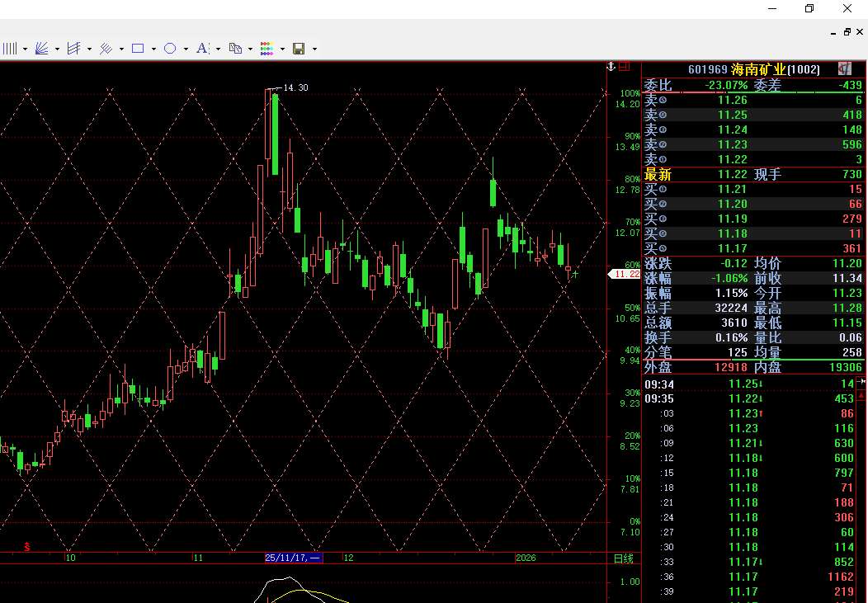The width and height of the screenshot is (868, 603).
Task: Expand the fan lines tool dropdown
Action: [x=57, y=49]
